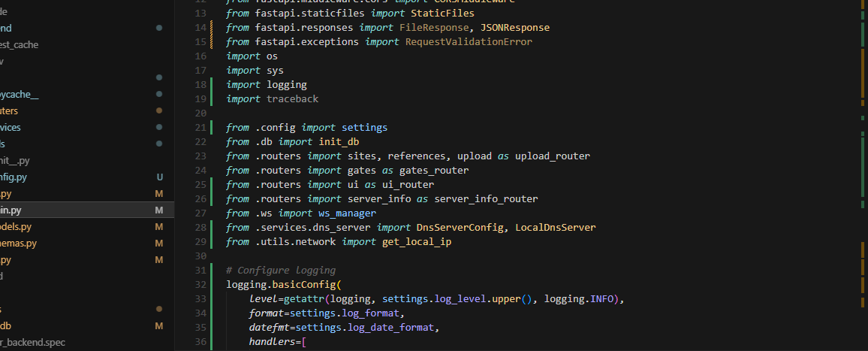
Task: Click the JSONResponse identifier
Action: pyautogui.click(x=515, y=27)
